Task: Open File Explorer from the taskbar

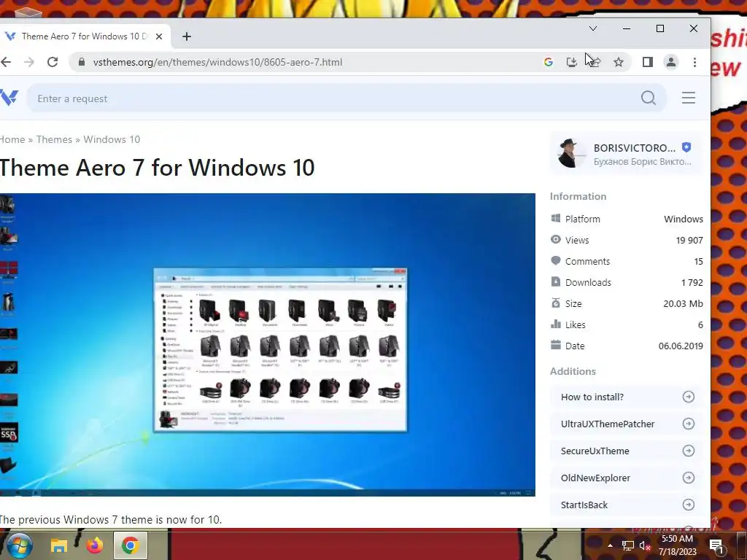Action: [59, 545]
